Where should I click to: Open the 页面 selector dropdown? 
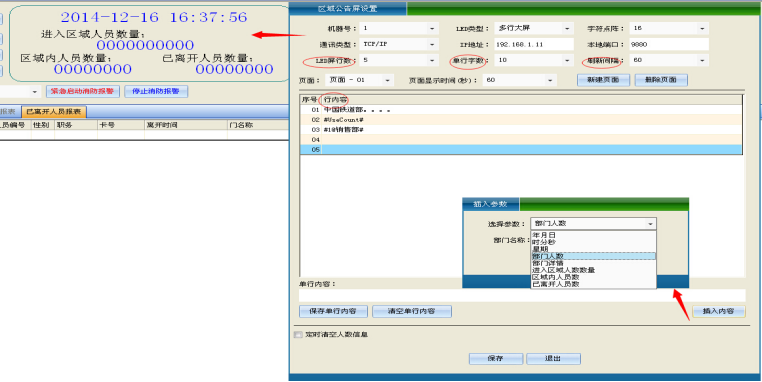387,80
